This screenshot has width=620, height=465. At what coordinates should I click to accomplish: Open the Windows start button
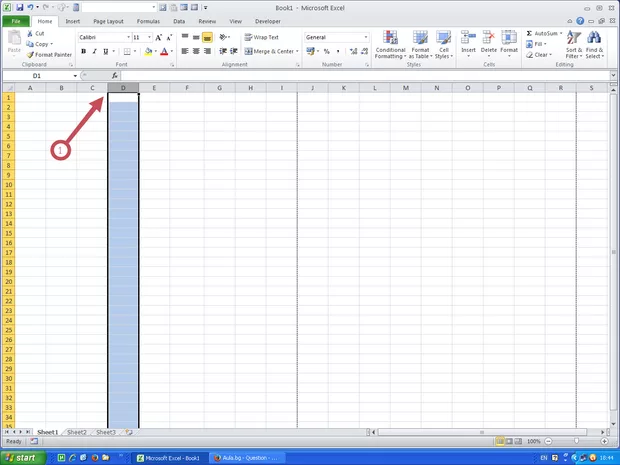point(23,458)
